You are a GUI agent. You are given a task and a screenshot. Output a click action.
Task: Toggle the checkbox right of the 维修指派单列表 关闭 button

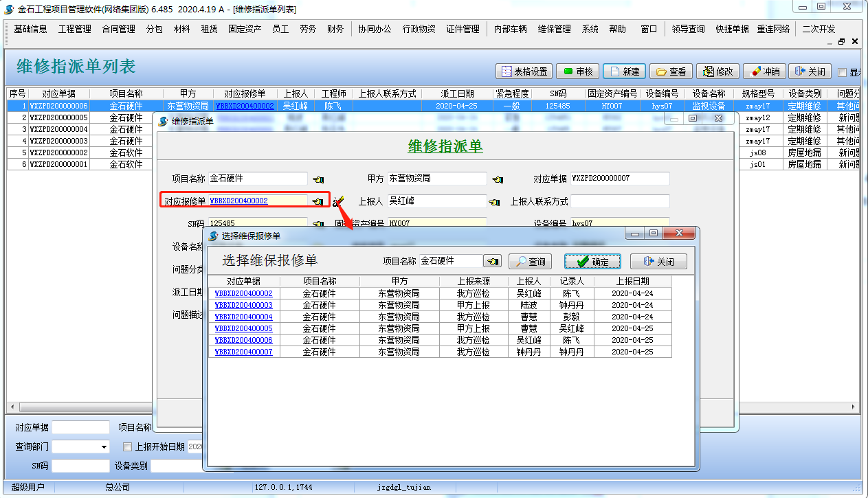coord(842,72)
